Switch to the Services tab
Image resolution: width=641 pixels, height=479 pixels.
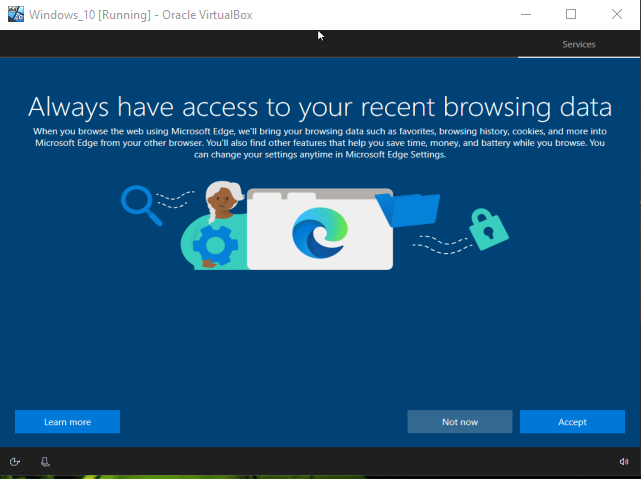[x=578, y=45]
